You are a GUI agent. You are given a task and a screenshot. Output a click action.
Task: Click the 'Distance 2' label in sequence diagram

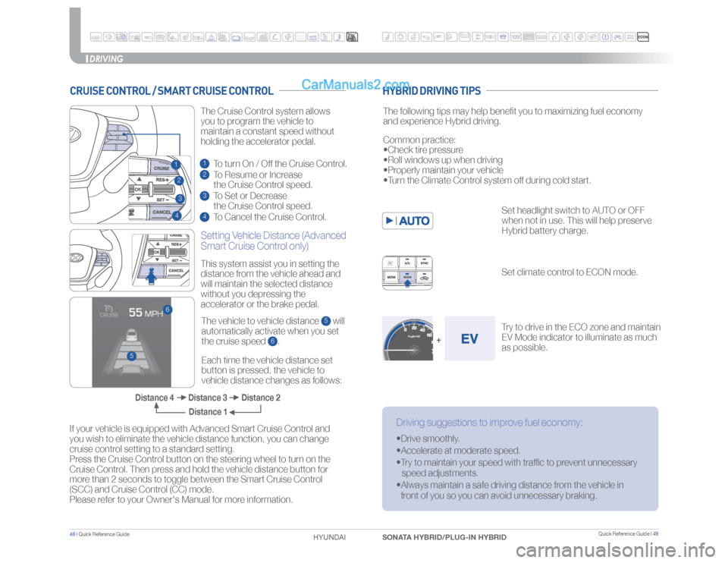(260, 398)
